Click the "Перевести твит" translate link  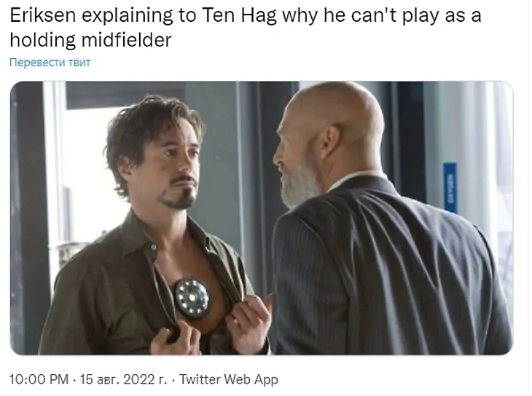50,63
